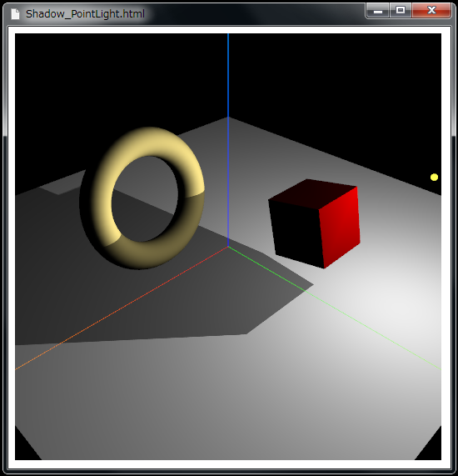Click the dark maroon top of the cube
The width and height of the screenshot is (458, 476).
[312, 193]
